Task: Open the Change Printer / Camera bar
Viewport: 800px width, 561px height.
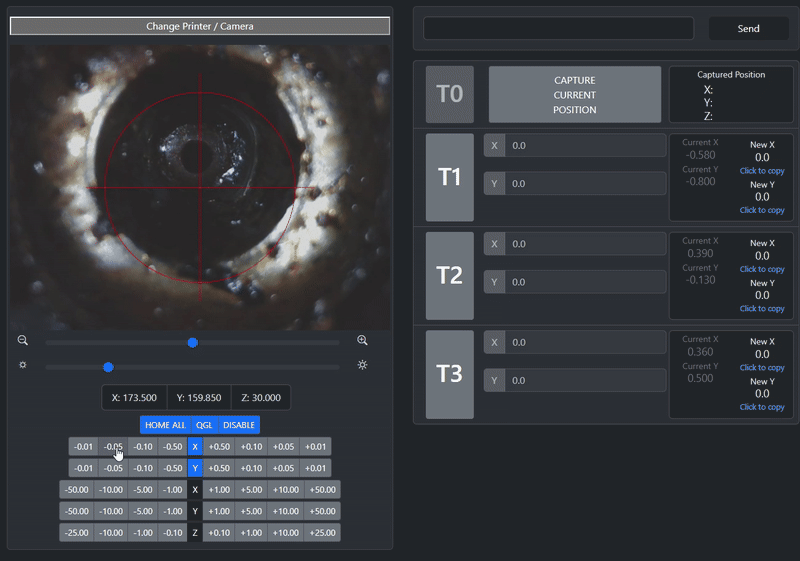Action: (x=200, y=26)
